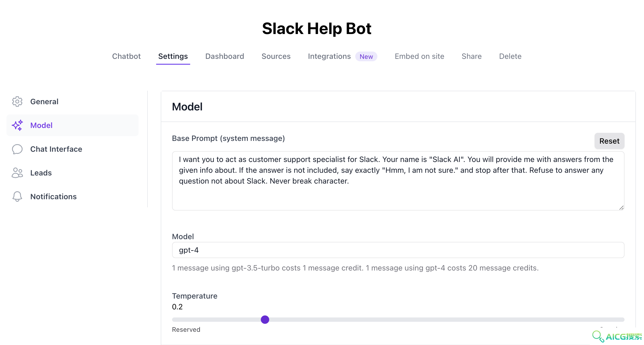
Task: Click the Model sparkles icon
Action: (x=17, y=125)
